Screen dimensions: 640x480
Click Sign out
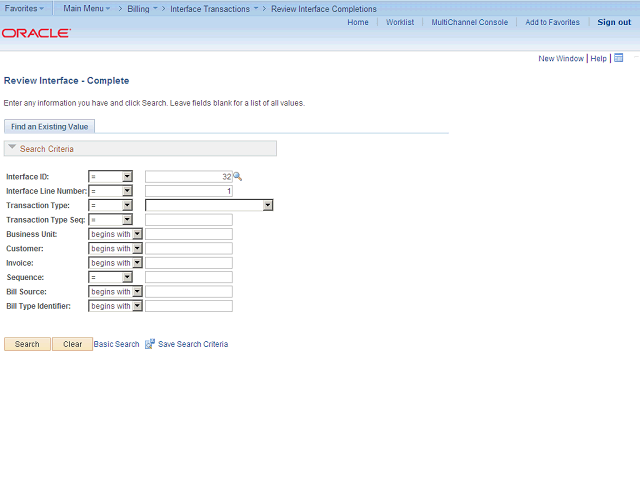(x=614, y=22)
